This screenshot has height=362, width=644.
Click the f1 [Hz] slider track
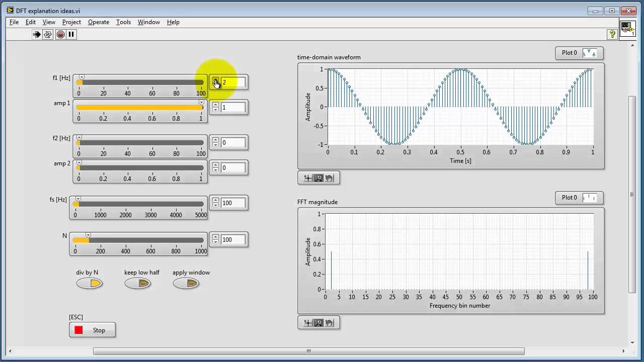[140, 82]
